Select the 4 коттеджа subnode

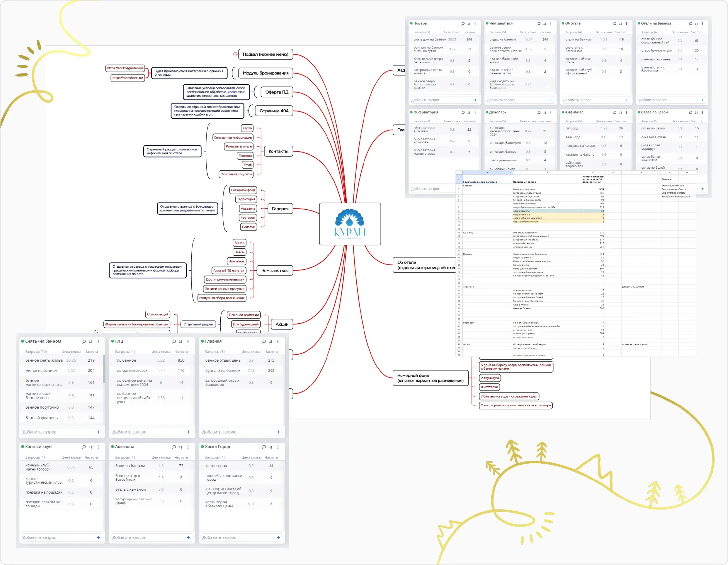click(489, 387)
